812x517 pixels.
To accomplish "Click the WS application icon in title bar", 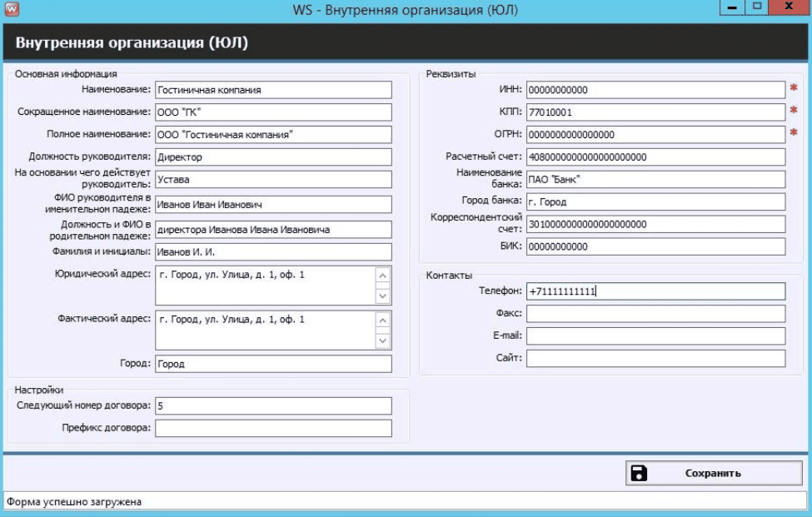I will pos(11,10).
